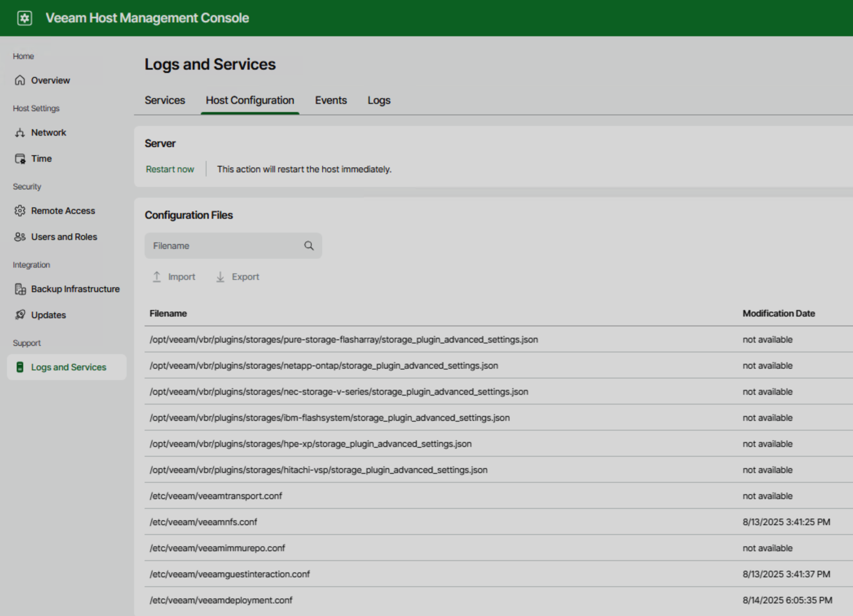Click the Veeam logo icon in the header

pos(24,18)
